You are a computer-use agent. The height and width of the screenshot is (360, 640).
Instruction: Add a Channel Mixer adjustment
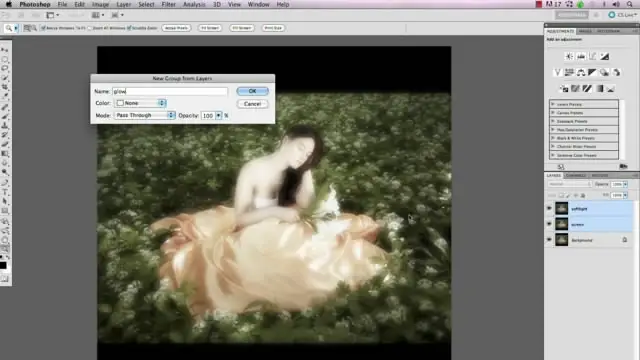(x=616, y=73)
